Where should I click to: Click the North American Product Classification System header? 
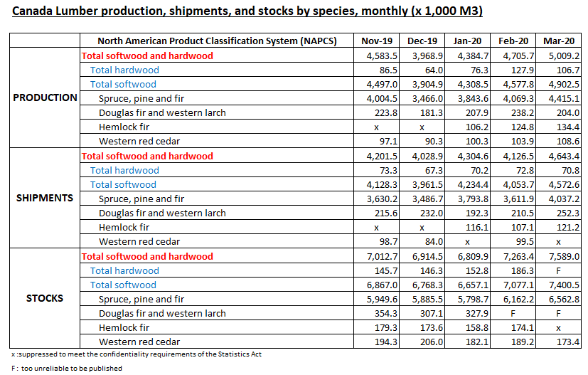click(x=217, y=41)
